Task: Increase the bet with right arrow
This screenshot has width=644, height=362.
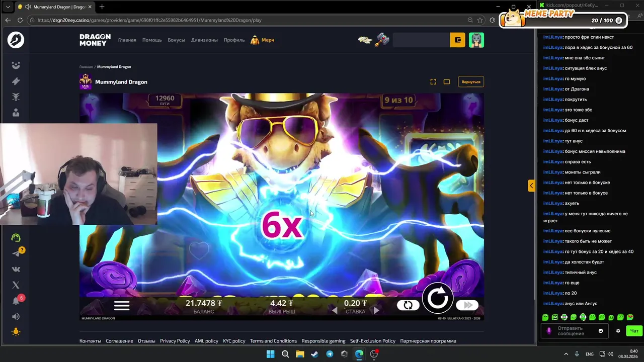Action: 376,311
